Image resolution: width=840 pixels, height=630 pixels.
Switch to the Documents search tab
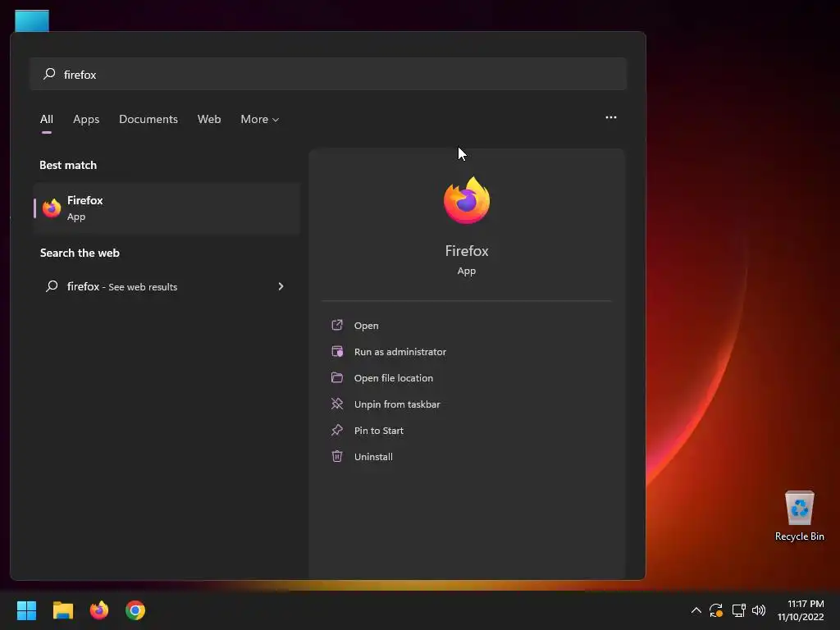[148, 119]
